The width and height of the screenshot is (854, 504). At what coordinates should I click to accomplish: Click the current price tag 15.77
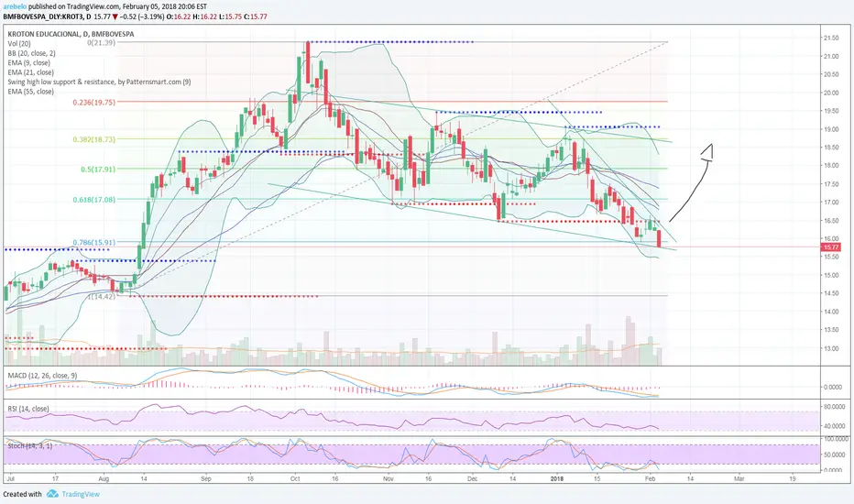pos(830,247)
